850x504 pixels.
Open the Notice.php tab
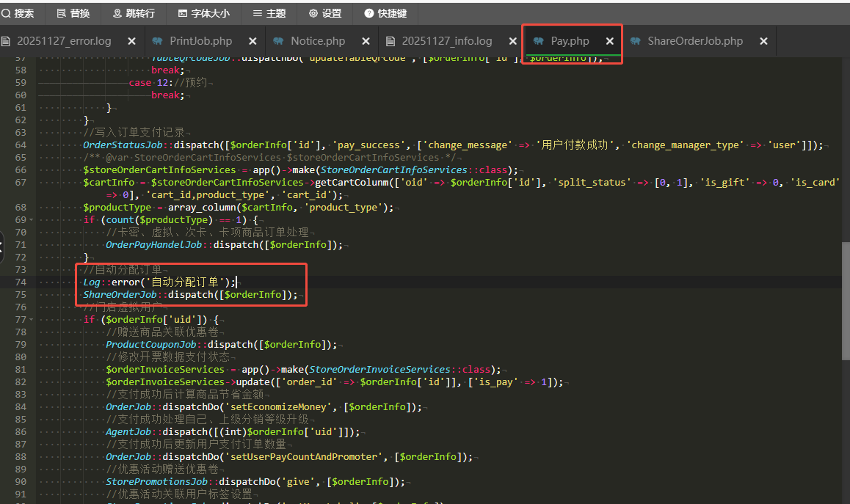[317, 41]
